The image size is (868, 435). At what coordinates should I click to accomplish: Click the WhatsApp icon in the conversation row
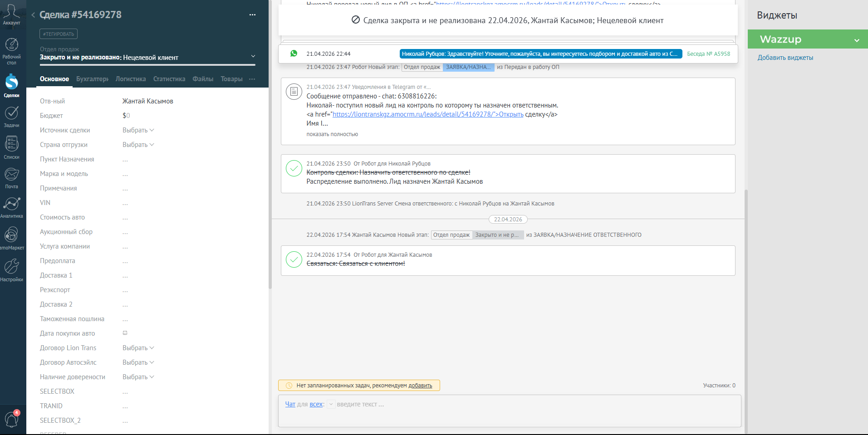[294, 54]
